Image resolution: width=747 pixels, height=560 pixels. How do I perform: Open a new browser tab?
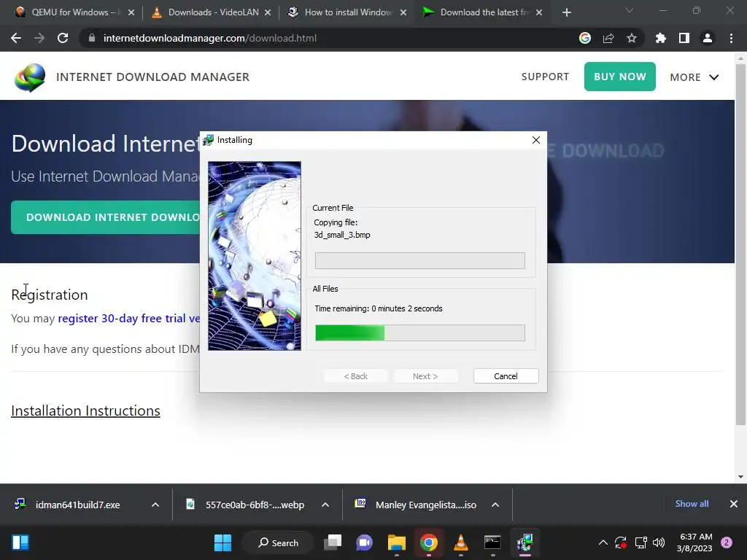tap(566, 12)
